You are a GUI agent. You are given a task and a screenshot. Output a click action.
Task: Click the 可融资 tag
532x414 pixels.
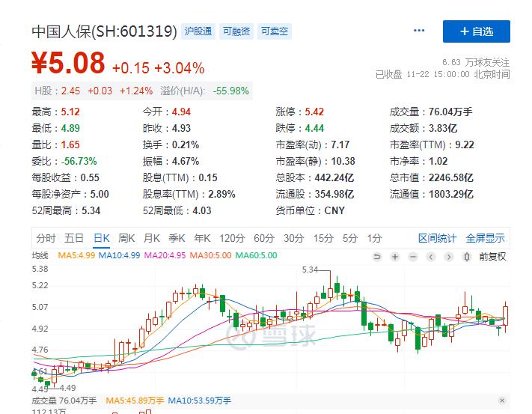[236, 31]
